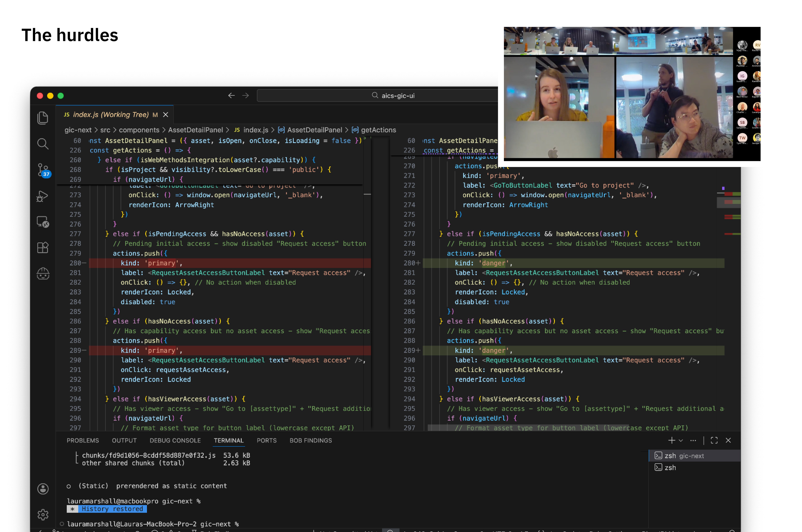Open the Explorer view in activity bar
Screen dimensions: 802x532
coord(43,118)
